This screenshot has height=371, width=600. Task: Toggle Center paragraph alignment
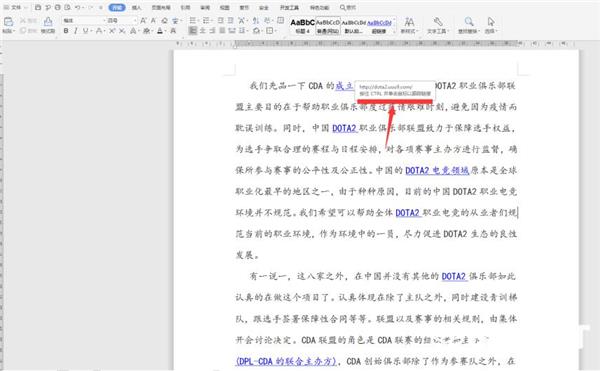click(203, 31)
